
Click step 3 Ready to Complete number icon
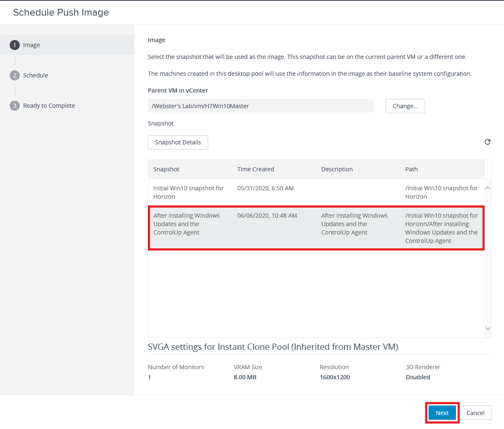coord(15,106)
